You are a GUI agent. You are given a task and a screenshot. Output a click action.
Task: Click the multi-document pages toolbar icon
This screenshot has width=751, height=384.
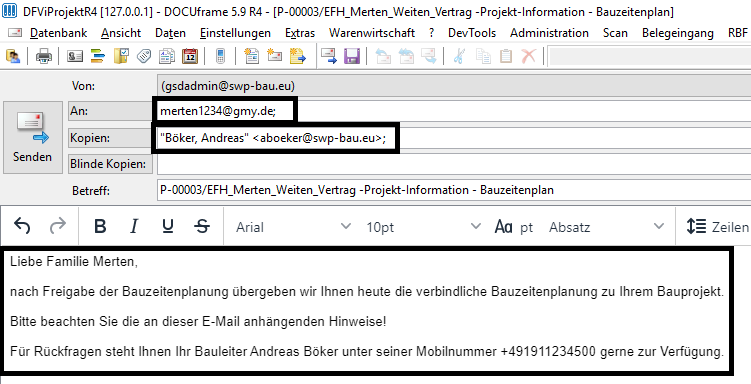(x=167, y=56)
